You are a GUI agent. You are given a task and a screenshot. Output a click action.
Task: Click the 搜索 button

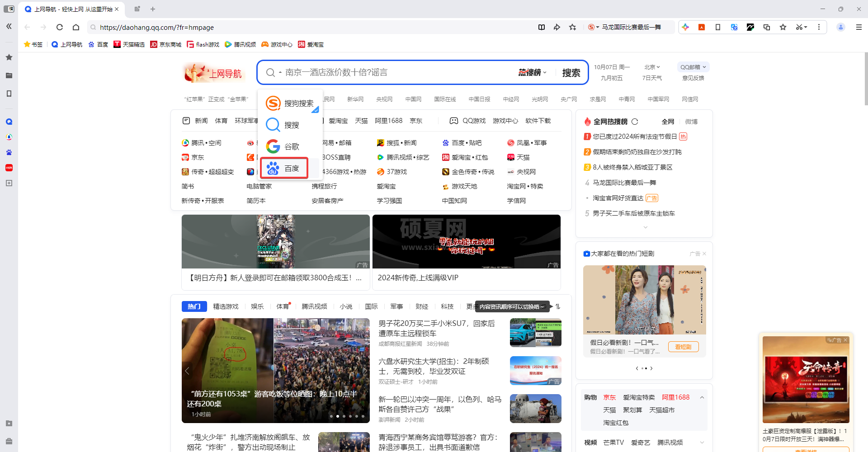pyautogui.click(x=571, y=73)
